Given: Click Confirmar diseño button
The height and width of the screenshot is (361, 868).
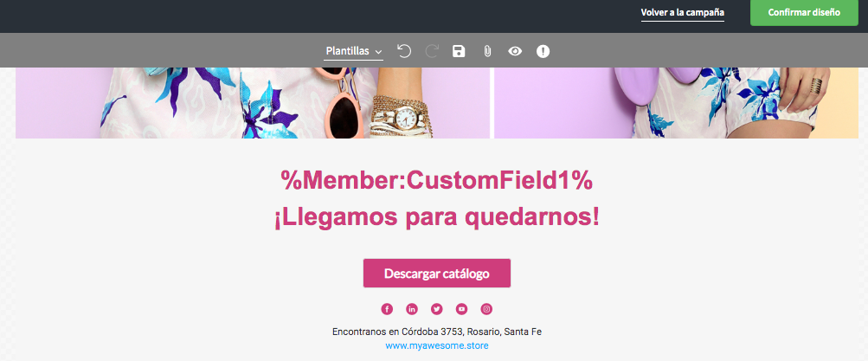Looking at the screenshot, I should point(804,13).
